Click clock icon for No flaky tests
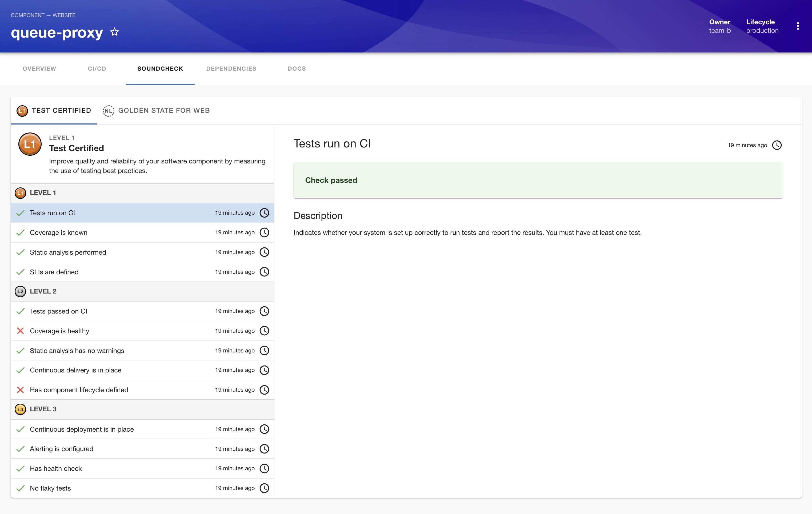This screenshot has width=812, height=514. click(x=264, y=488)
